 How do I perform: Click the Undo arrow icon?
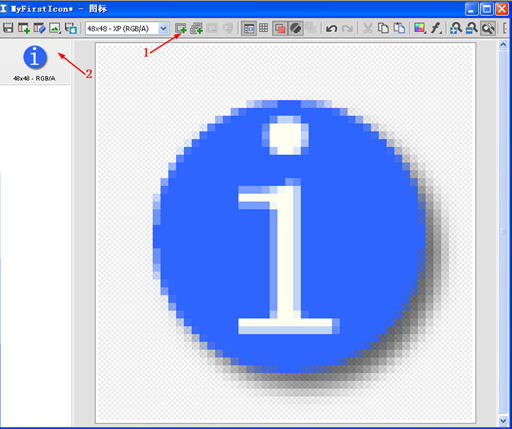pyautogui.click(x=331, y=28)
